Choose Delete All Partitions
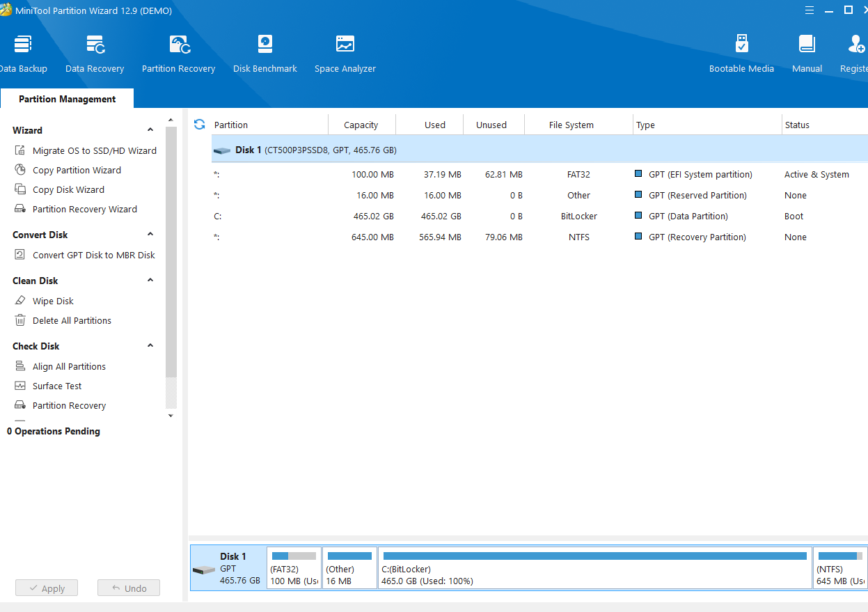Screen dimensions: 868x612 point(72,320)
